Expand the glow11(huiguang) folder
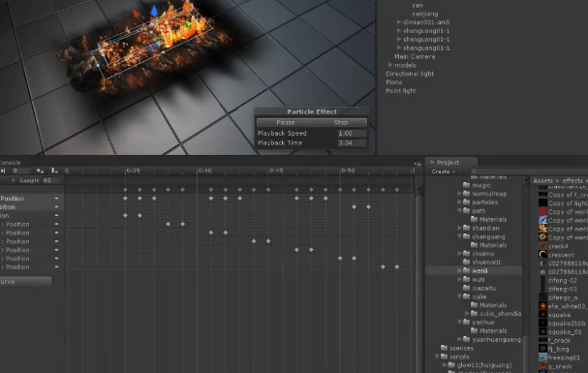Viewport: 588px width, 373px height. (x=445, y=364)
